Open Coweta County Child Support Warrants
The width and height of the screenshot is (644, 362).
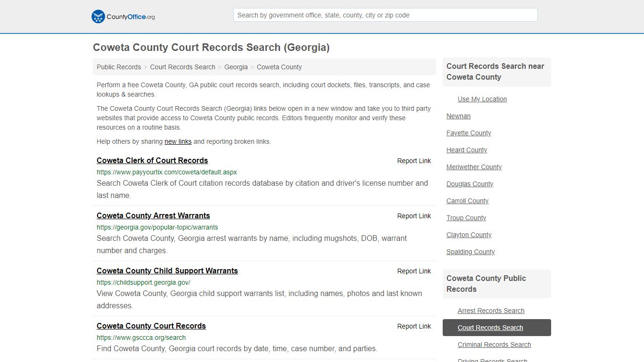[x=167, y=271]
